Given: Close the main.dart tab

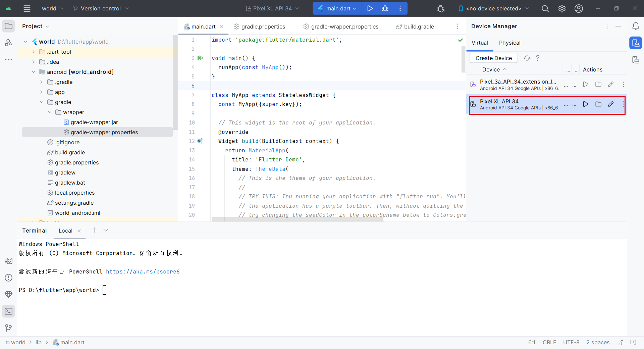Looking at the screenshot, I should click(222, 27).
